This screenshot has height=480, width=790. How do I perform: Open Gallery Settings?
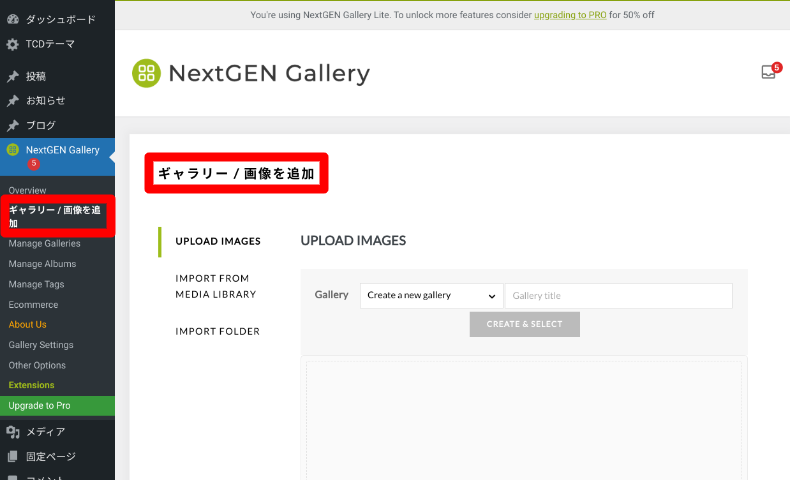[x=41, y=345]
